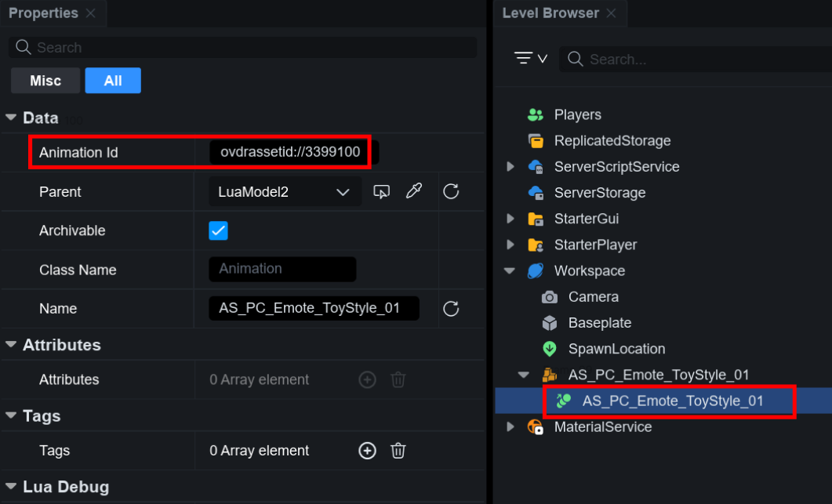The image size is (832, 504).
Task: Select the All filter tab
Action: click(113, 81)
